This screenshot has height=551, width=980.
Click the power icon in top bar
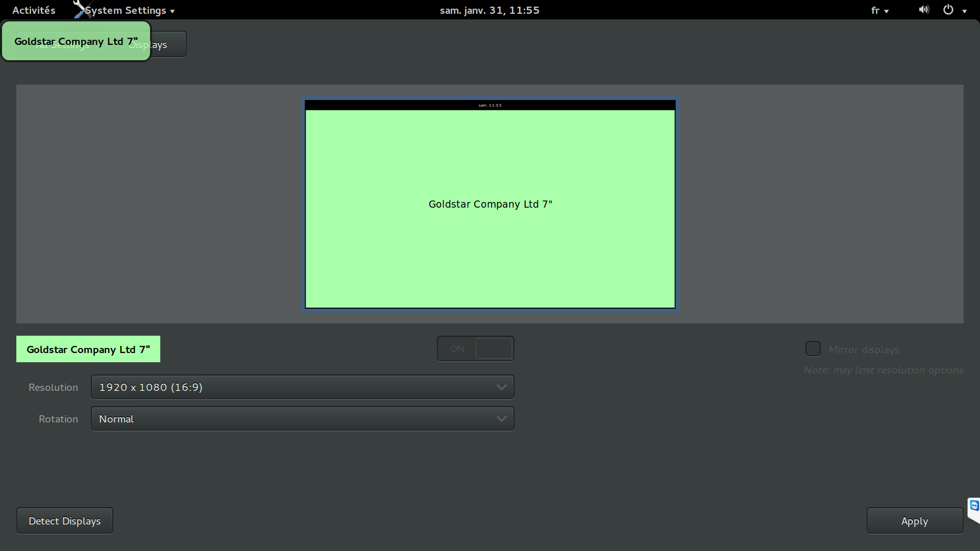tap(948, 10)
